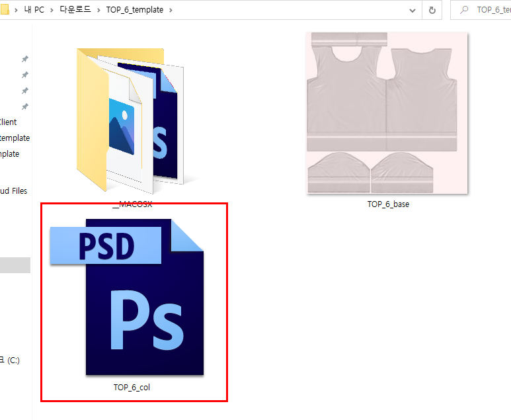
Task: Click the folder icon in address bar
Action: [4, 9]
